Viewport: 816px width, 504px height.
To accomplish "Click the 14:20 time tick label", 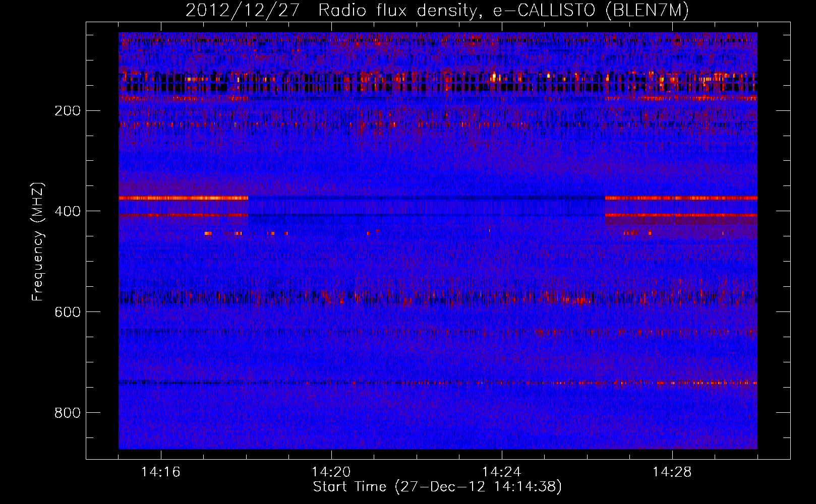I will (331, 472).
